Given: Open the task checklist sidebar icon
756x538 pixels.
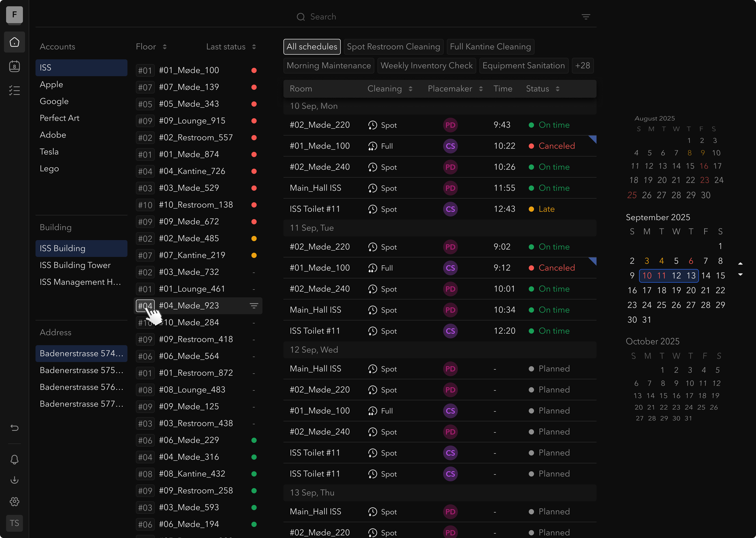Looking at the screenshot, I should point(14,90).
